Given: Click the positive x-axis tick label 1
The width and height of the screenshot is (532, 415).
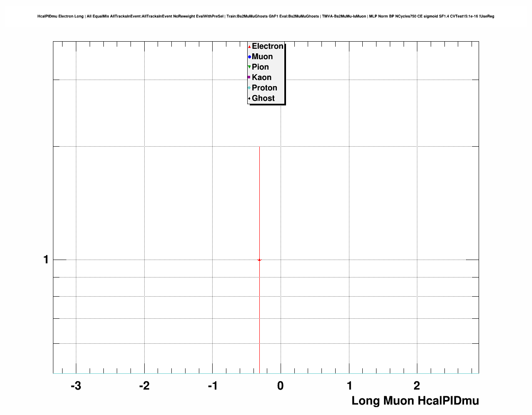Looking at the screenshot, I should coord(349,386).
